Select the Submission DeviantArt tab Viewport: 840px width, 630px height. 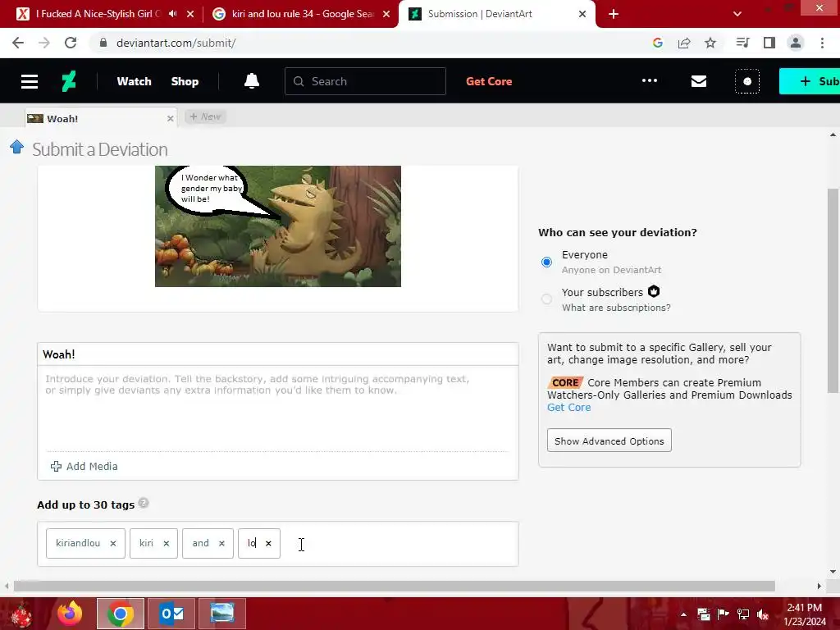496,14
